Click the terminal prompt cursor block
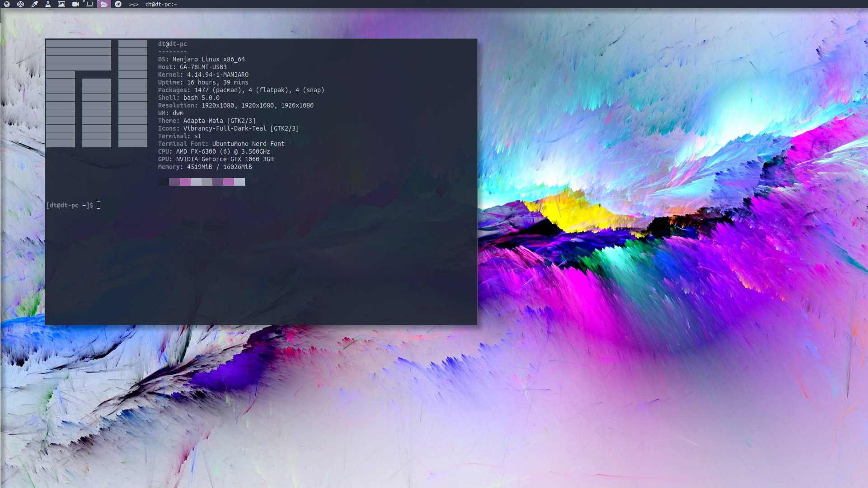Viewport: 868px width, 488px height. (x=99, y=205)
